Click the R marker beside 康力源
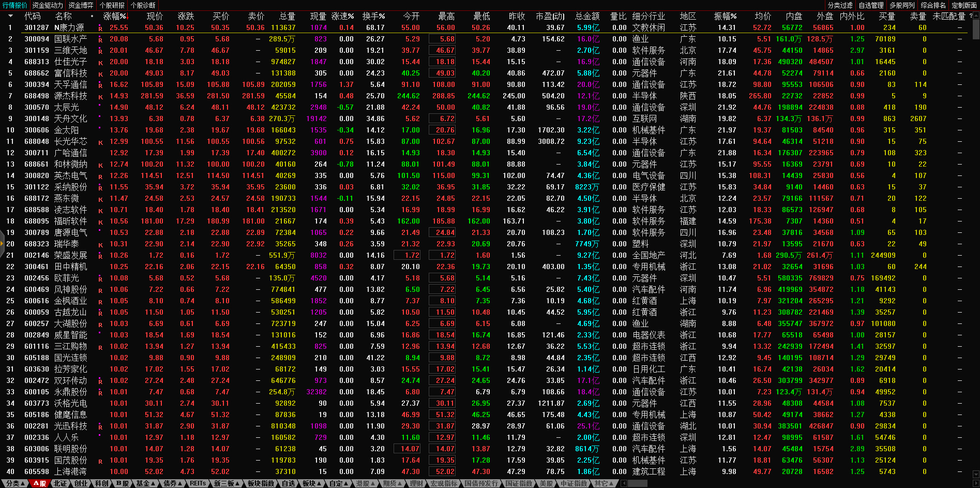Image resolution: width=980 pixels, height=488 pixels. coord(100,28)
